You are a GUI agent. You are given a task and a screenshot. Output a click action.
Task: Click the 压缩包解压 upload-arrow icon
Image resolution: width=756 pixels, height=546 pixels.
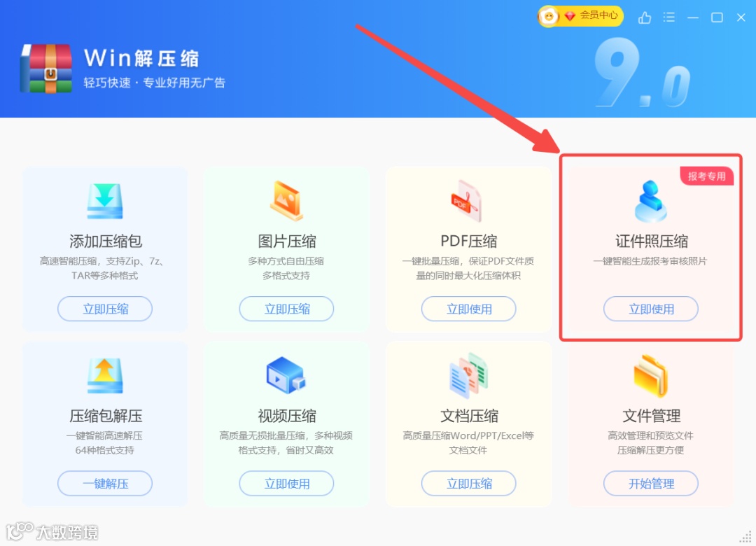point(105,376)
